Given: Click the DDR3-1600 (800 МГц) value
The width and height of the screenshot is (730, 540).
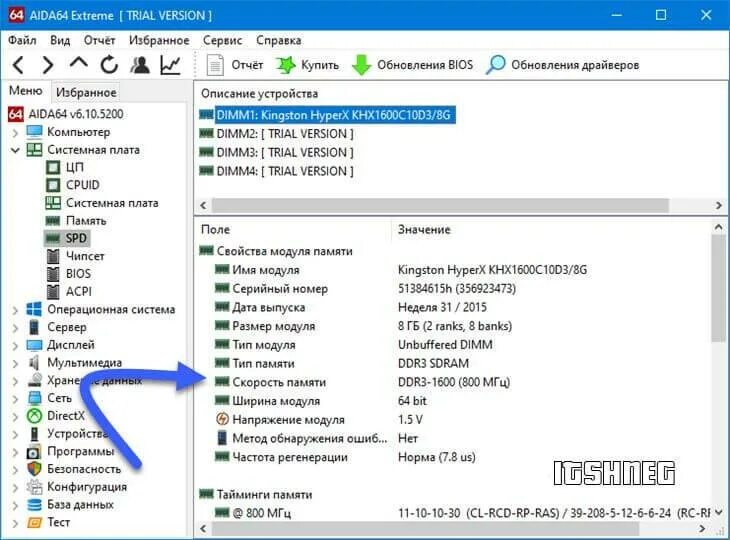Looking at the screenshot, I should 454,382.
